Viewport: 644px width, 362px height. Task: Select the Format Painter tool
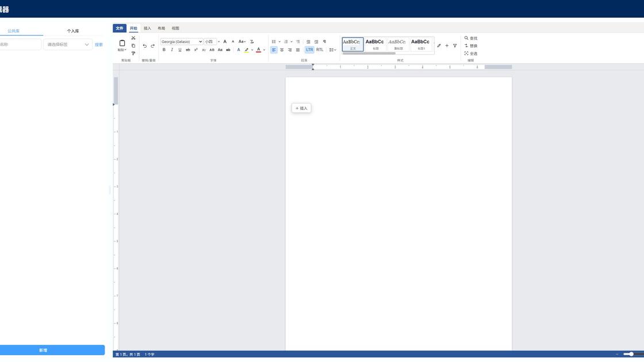[x=133, y=53]
